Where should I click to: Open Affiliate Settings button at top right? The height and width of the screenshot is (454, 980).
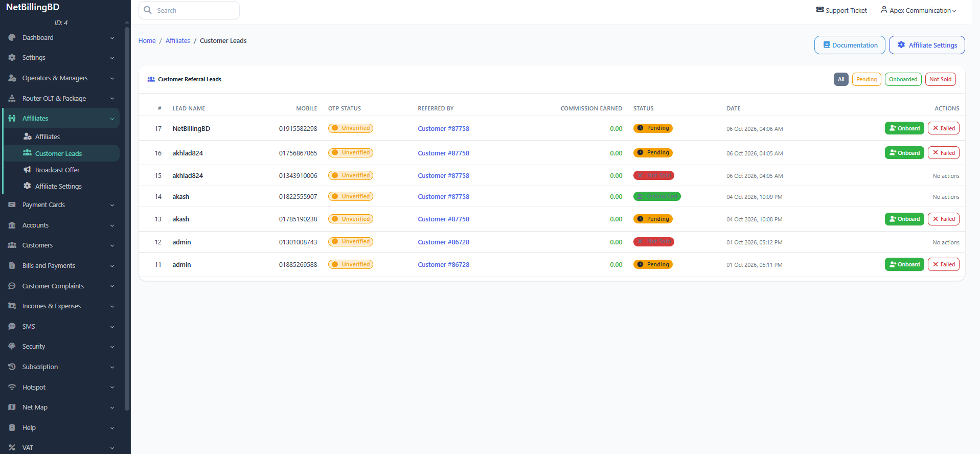(927, 45)
